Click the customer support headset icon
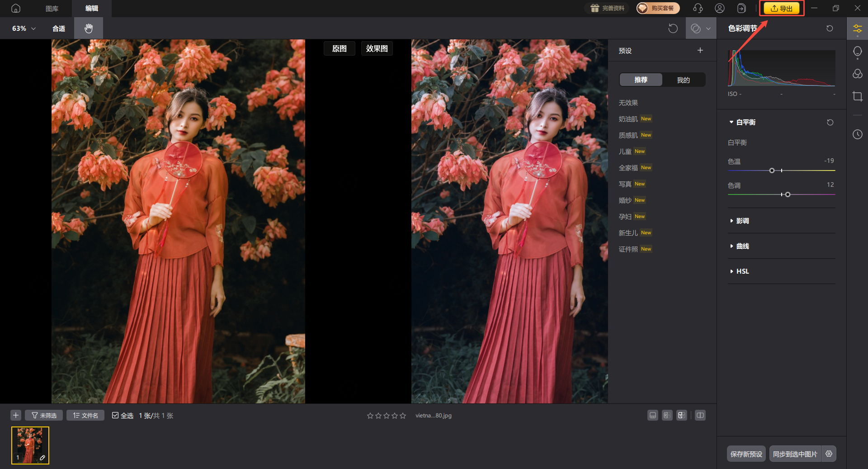Screen dimensions: 868x469 [698, 8]
